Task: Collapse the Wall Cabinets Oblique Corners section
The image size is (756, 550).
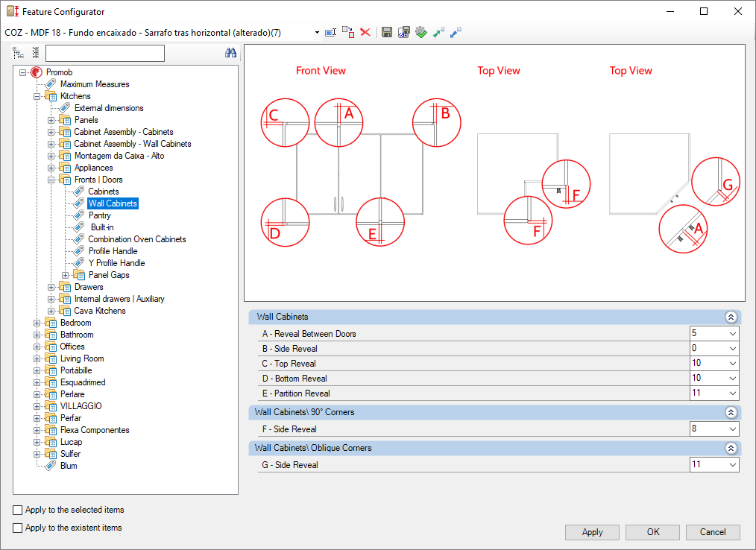Action: (x=731, y=448)
